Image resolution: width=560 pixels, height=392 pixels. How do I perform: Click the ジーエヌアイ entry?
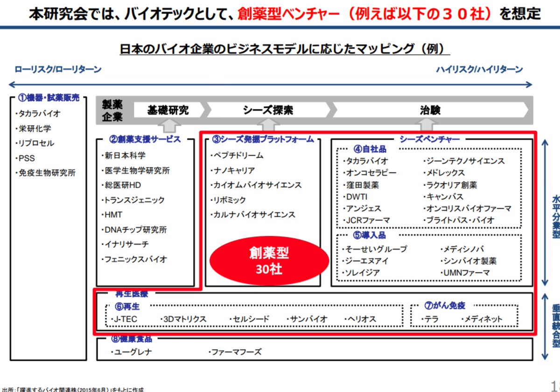click(x=364, y=261)
